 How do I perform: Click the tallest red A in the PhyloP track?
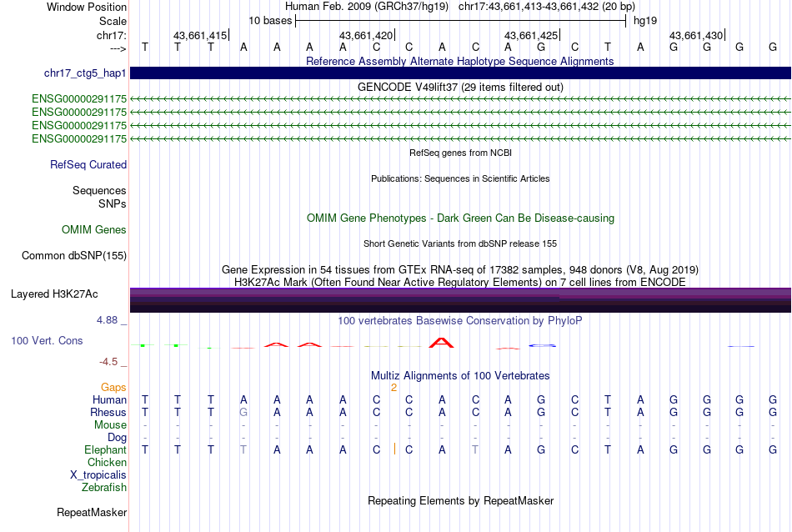click(x=442, y=343)
